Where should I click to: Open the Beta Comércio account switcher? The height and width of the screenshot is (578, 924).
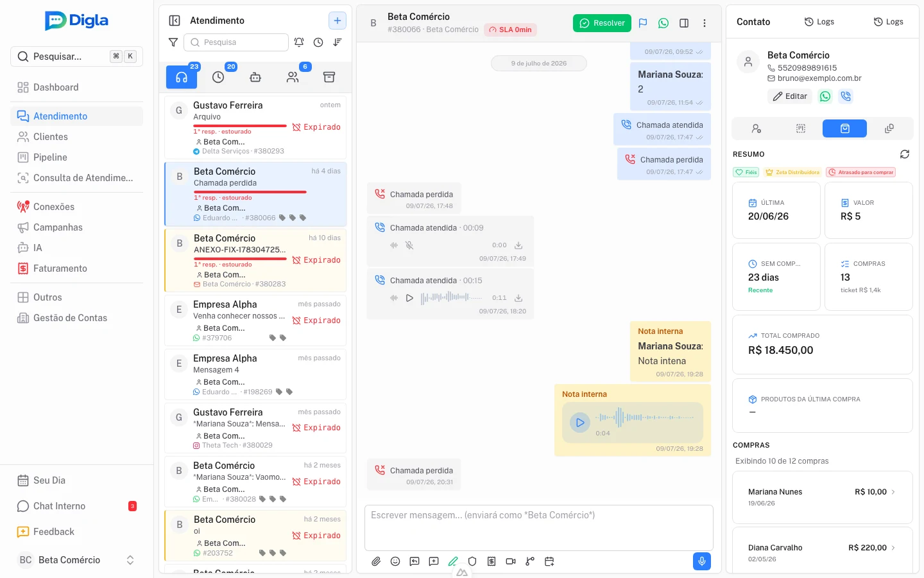tap(77, 560)
